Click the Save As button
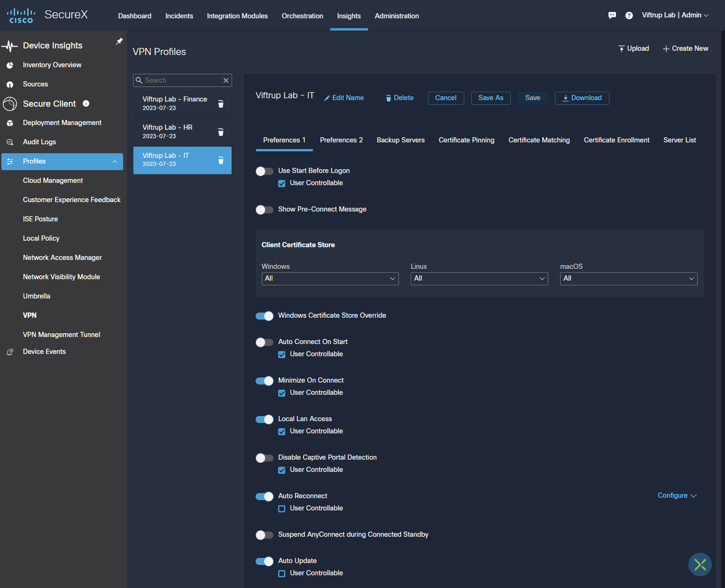Screen dimensions: 725x588 click(491, 98)
